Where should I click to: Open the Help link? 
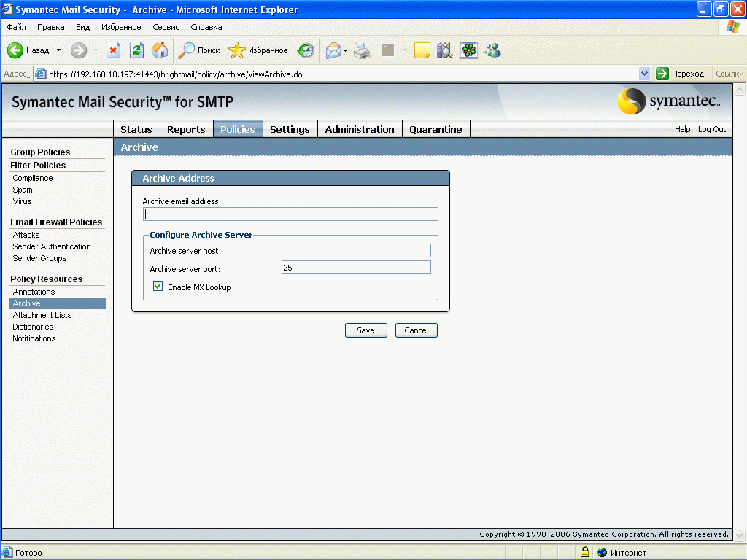[x=682, y=129]
